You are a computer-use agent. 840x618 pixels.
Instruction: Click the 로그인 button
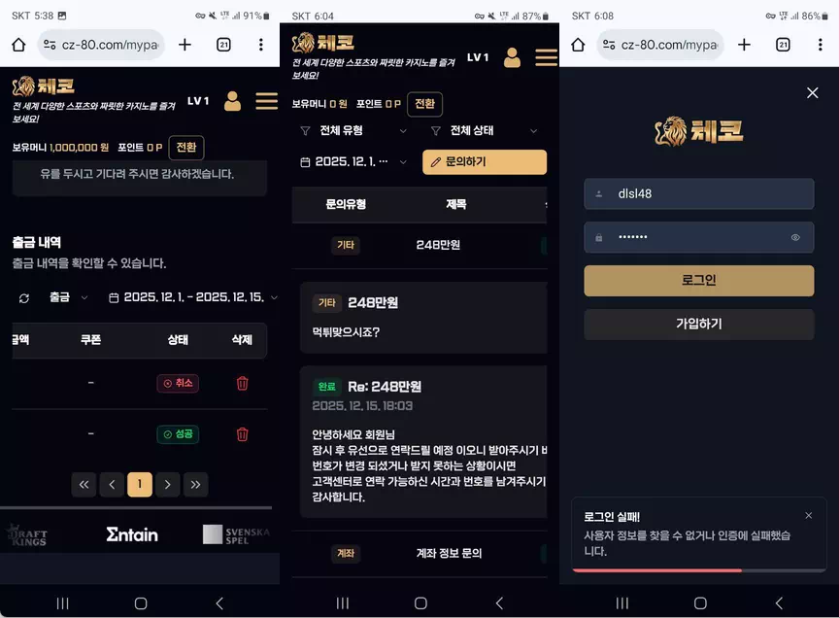tap(698, 280)
